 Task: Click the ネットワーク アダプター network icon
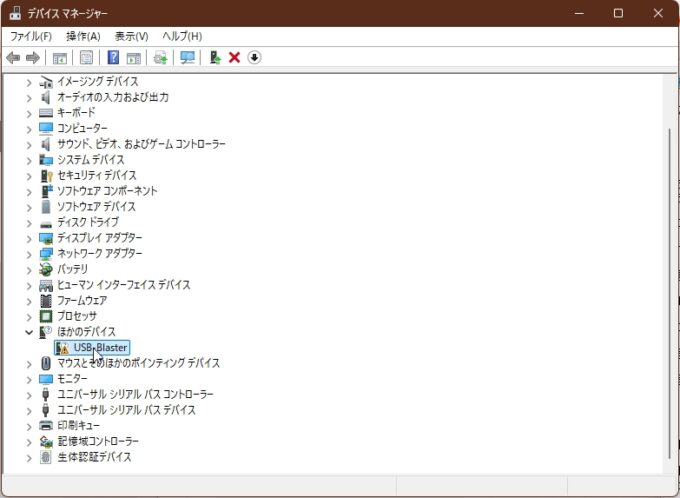click(46, 254)
